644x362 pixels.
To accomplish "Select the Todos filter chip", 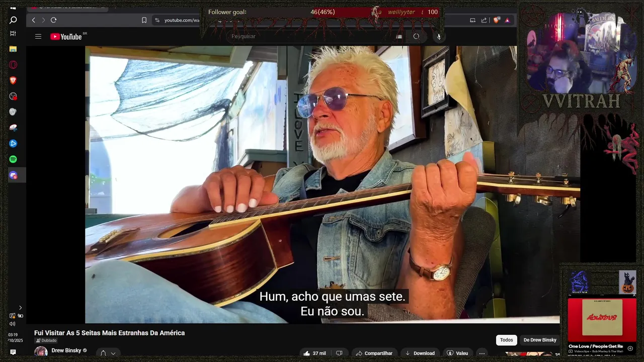I will [x=507, y=340].
